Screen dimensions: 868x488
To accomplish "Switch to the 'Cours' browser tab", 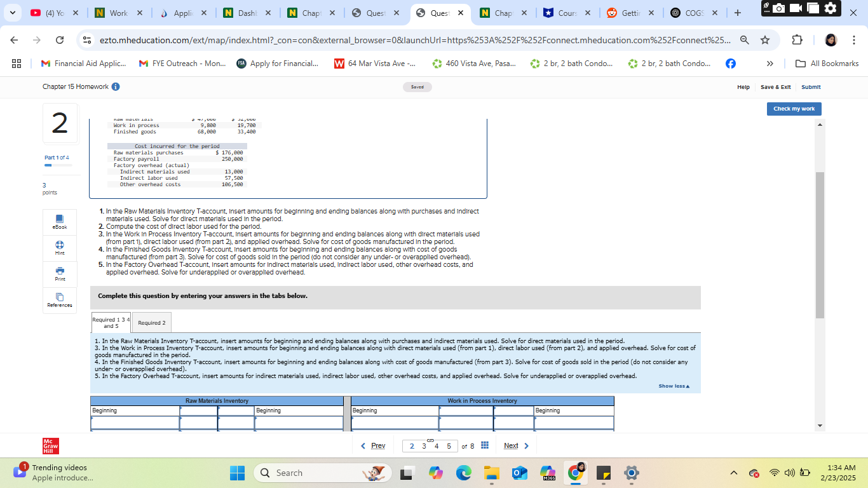I will point(567,13).
